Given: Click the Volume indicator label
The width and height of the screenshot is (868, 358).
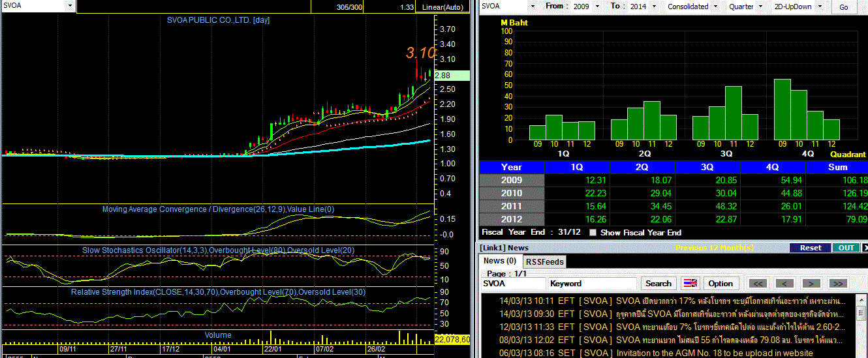Looking at the screenshot, I should (218, 335).
